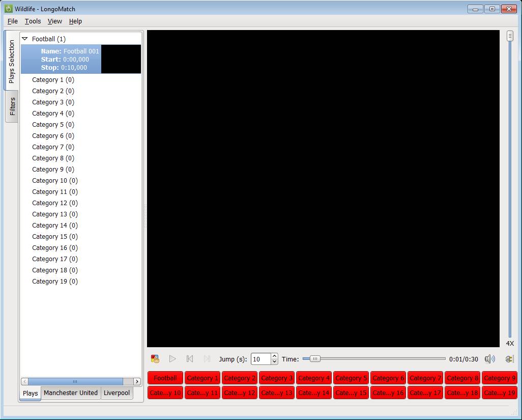Click the LongoMatch app icon in title bar

[x=8, y=9]
